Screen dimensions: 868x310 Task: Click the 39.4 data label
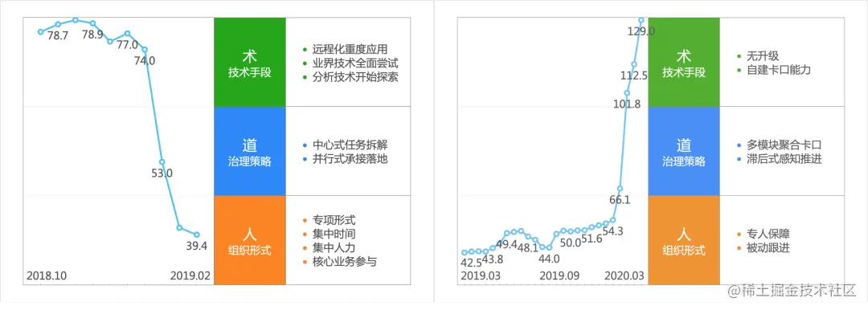click(197, 247)
